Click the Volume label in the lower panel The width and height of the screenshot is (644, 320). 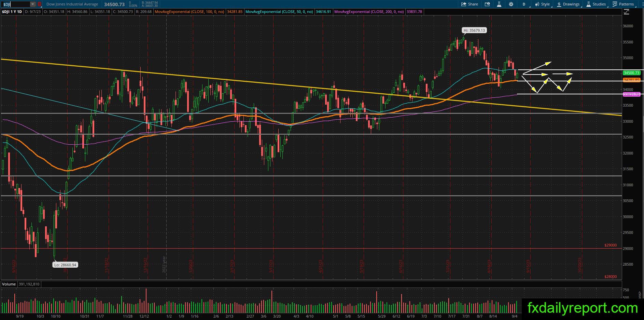(x=9, y=284)
